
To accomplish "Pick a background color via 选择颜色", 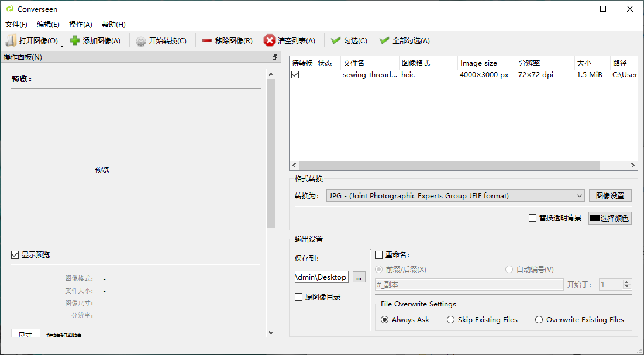I will point(609,218).
